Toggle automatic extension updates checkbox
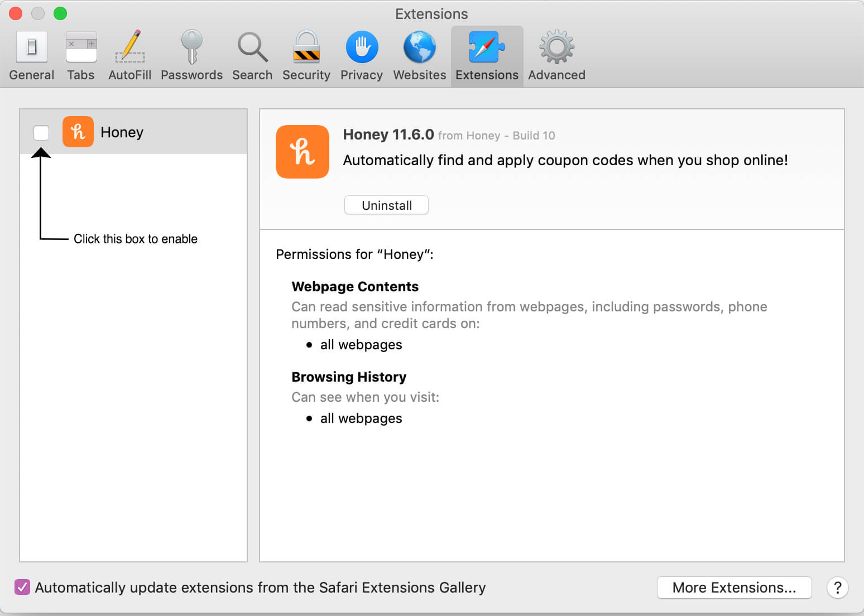The width and height of the screenshot is (864, 616). 22,587
